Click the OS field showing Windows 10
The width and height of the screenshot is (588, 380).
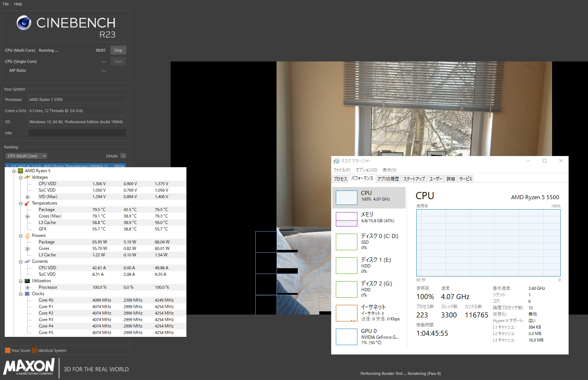[x=77, y=122]
